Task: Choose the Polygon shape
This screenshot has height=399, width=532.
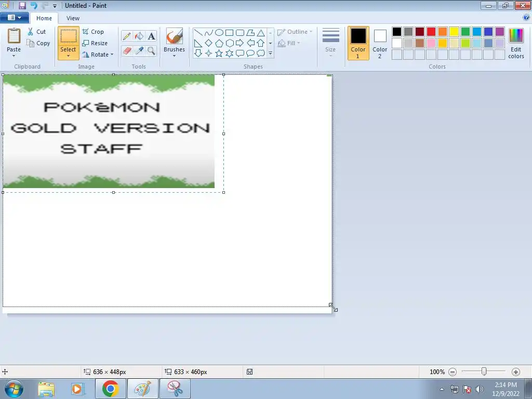Action: click(250, 33)
